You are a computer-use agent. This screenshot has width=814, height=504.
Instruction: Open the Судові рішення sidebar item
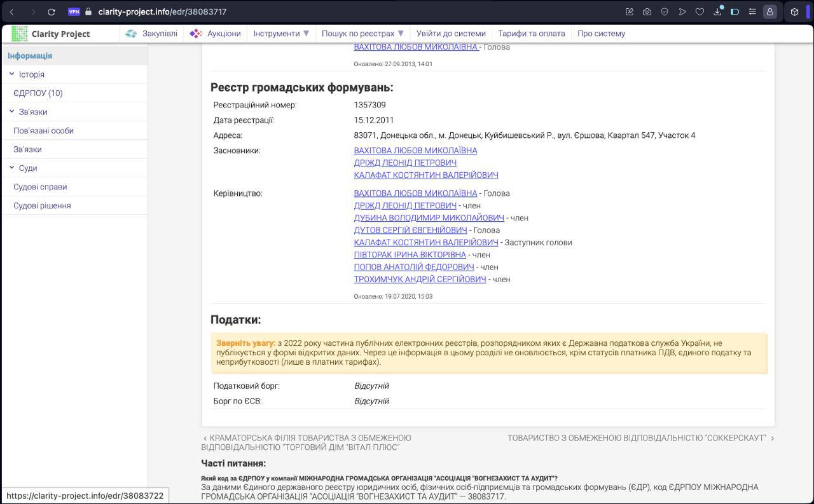[x=42, y=205]
